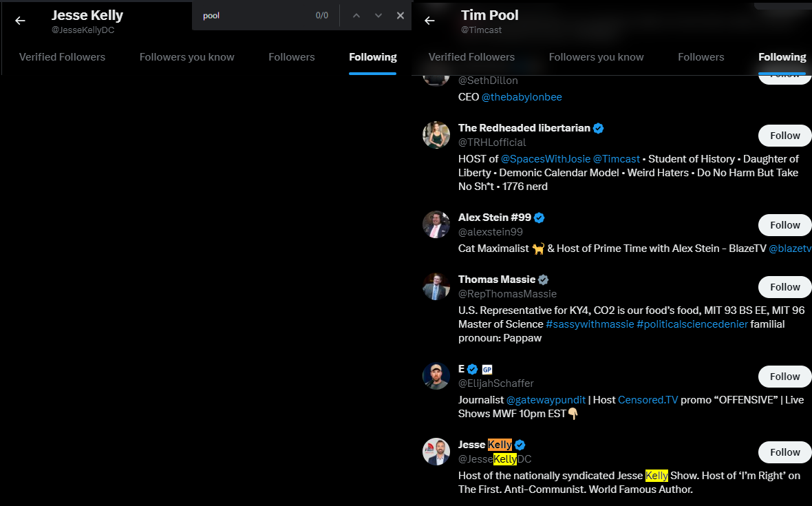Open #sassywithmassie hashtag link

click(590, 324)
